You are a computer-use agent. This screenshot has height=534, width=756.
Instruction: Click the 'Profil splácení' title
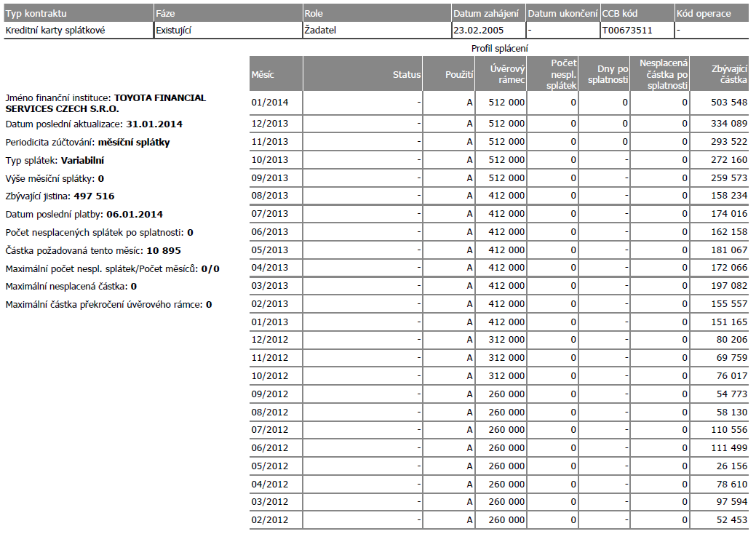pos(499,48)
